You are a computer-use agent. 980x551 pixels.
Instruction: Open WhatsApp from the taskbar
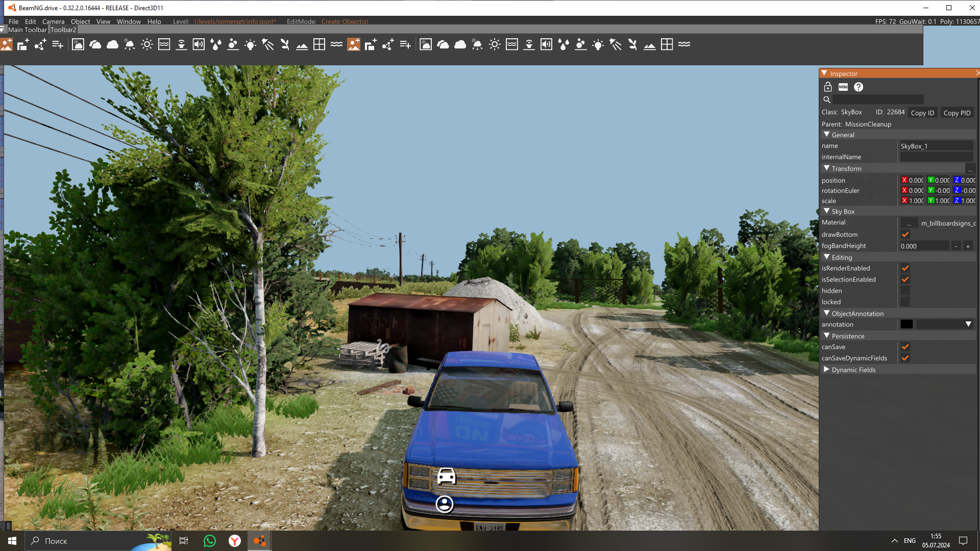point(210,541)
